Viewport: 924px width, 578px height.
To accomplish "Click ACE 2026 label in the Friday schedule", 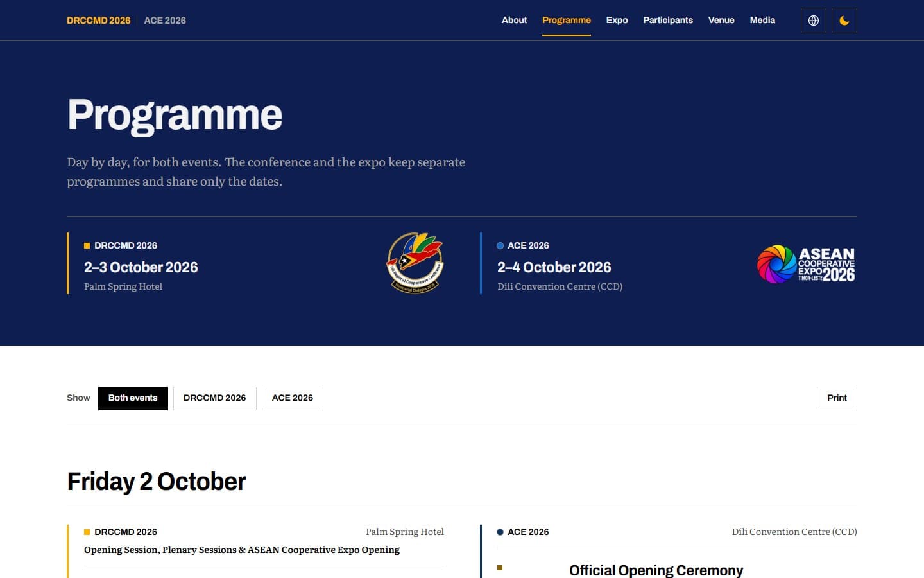I will [528, 532].
